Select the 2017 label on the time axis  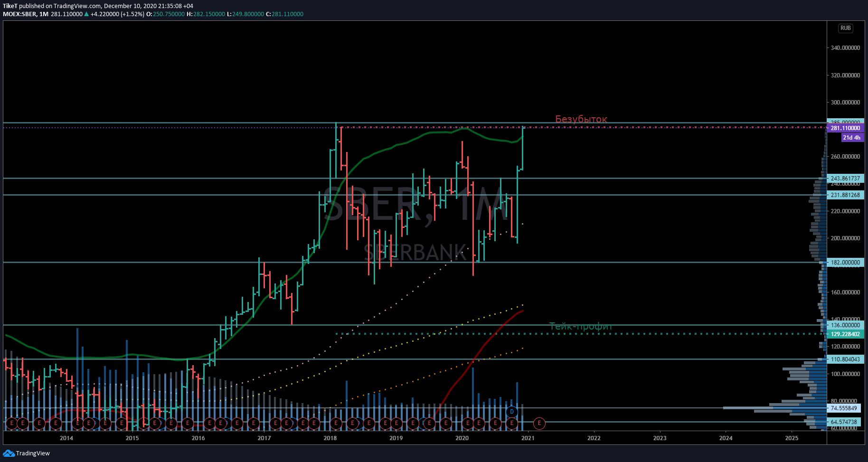[x=264, y=438]
